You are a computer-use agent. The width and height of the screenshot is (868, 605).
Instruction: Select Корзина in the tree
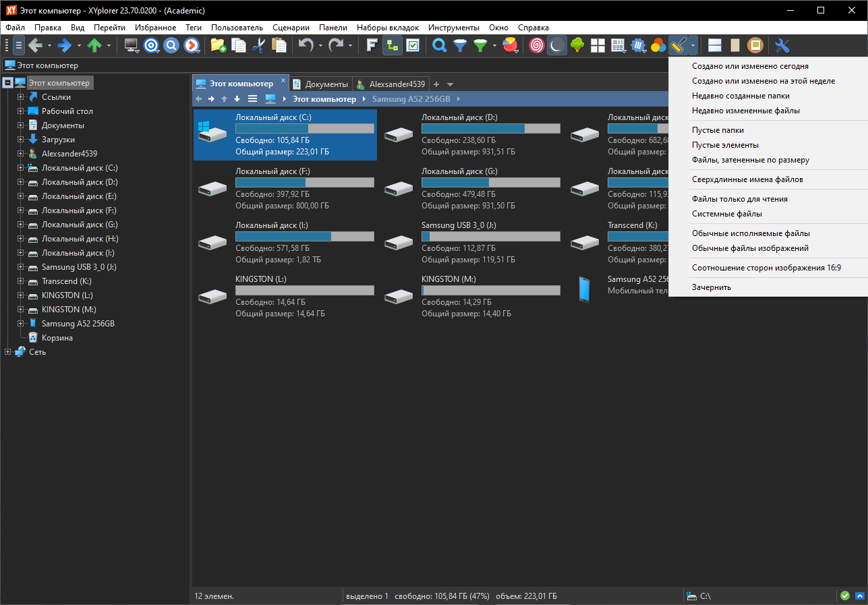[x=57, y=338]
